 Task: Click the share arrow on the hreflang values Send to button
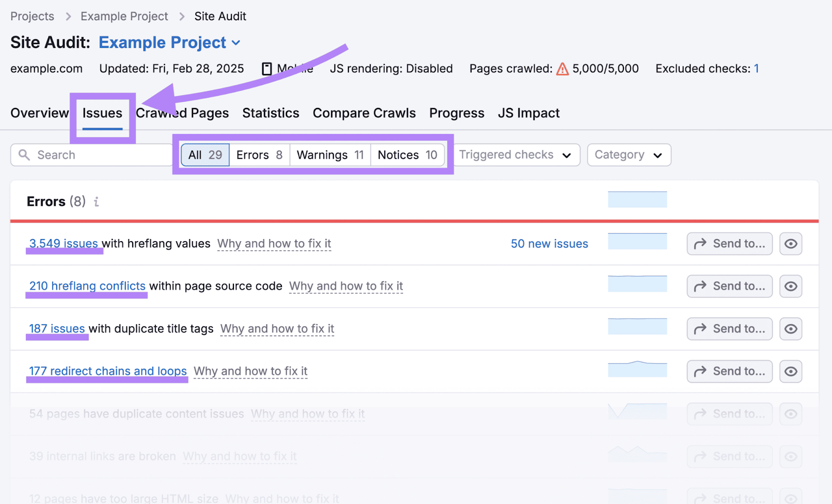coord(700,243)
